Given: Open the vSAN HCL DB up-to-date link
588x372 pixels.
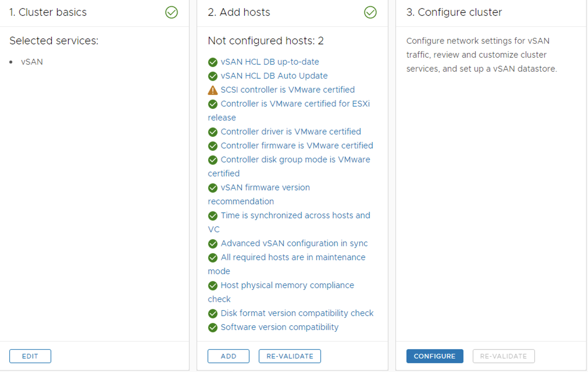Looking at the screenshot, I should pos(270,62).
